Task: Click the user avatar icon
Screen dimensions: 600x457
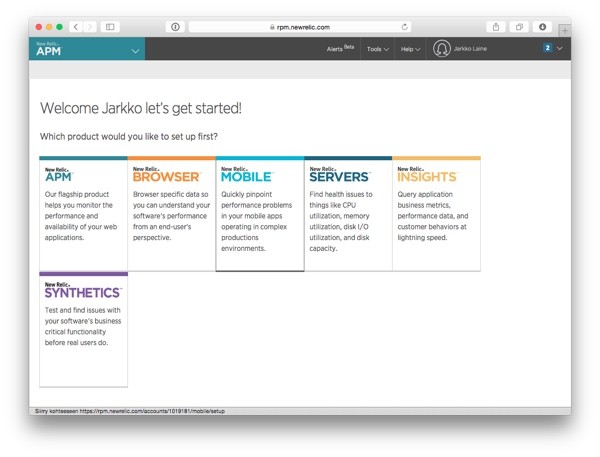Action: [x=442, y=49]
